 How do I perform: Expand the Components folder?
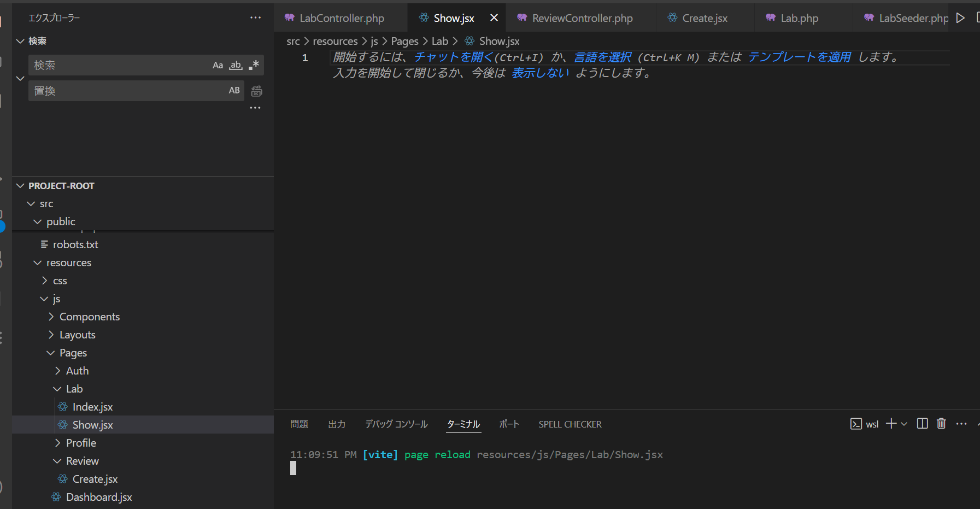click(x=143, y=317)
